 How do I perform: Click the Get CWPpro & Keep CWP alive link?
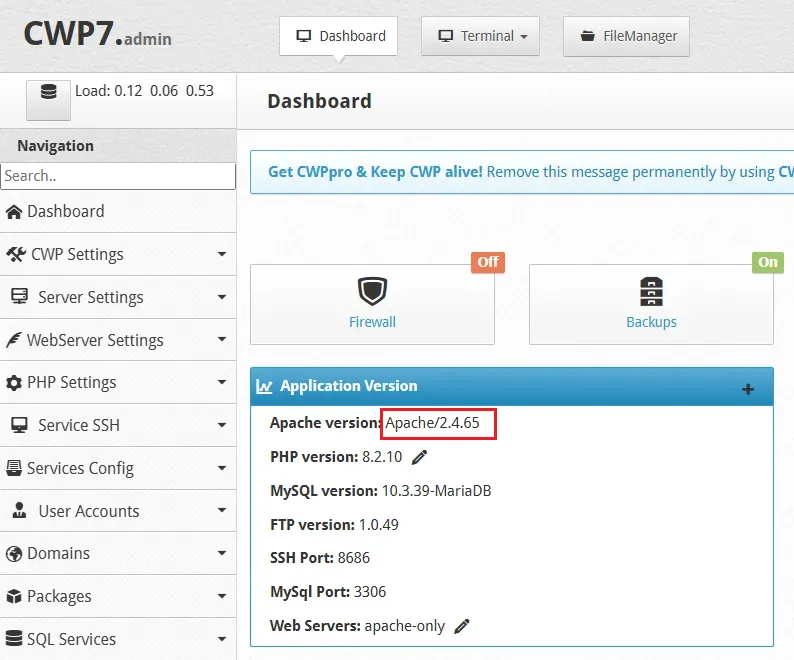pos(375,172)
